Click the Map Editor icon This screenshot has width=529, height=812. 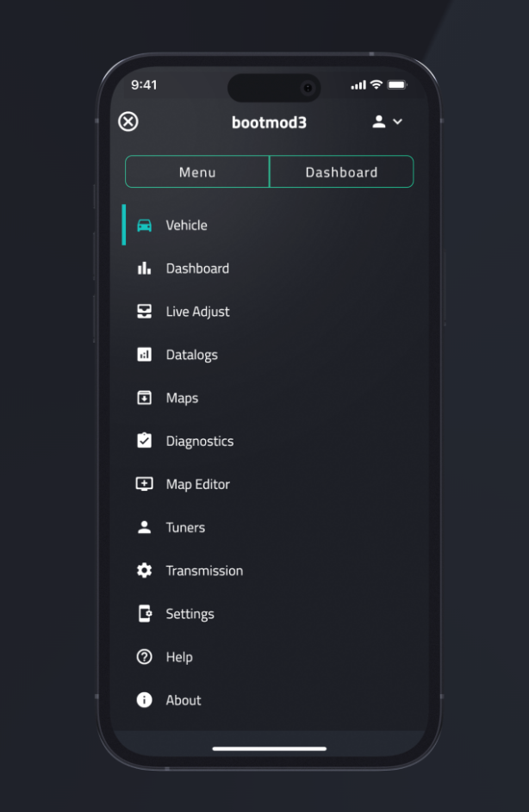144,484
